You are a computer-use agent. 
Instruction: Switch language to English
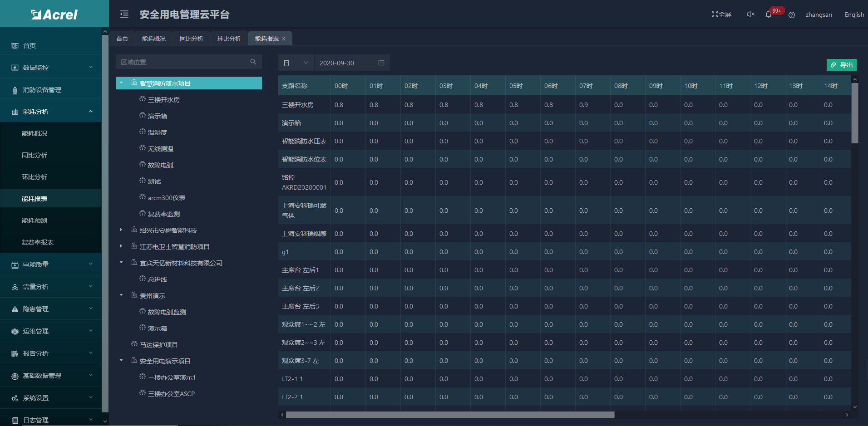pos(854,15)
